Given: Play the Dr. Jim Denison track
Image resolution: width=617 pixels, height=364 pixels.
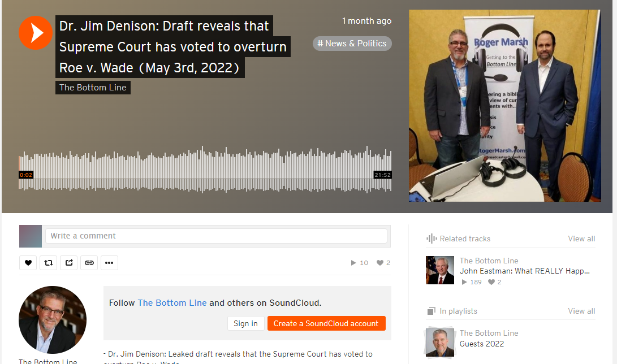Looking at the screenshot, I should [x=36, y=33].
